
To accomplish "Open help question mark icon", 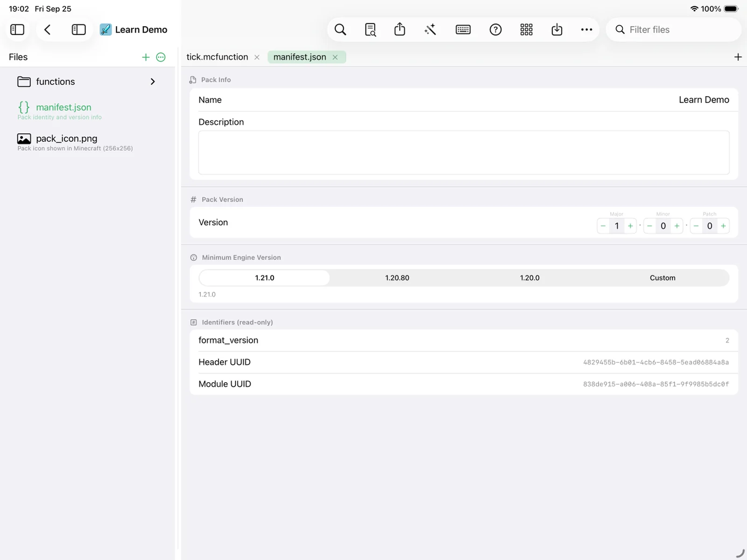I will [495, 29].
